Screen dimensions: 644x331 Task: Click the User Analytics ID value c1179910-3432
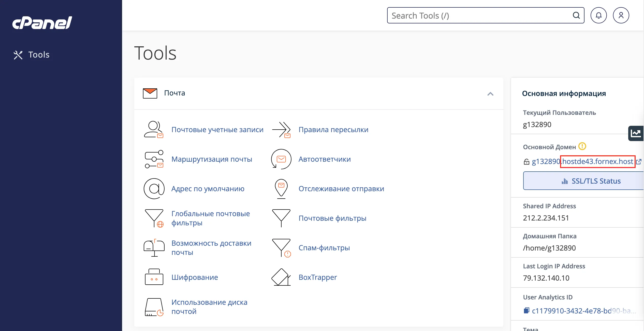tap(584, 311)
